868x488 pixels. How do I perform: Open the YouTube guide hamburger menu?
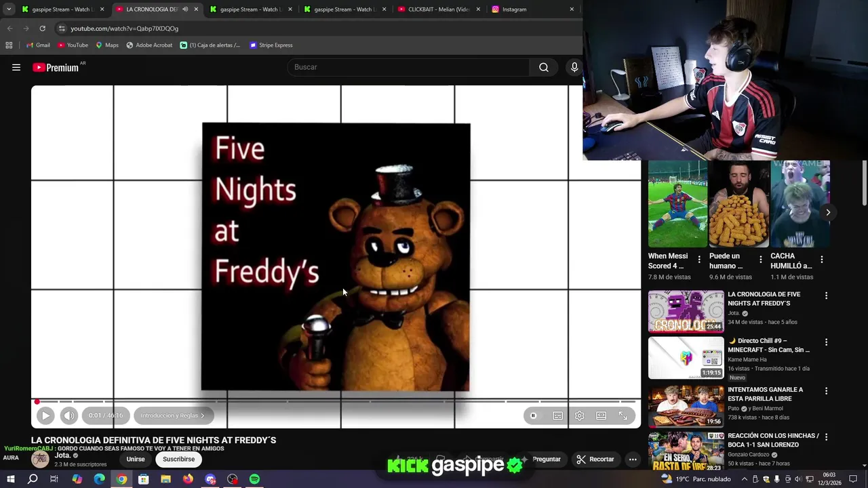16,67
